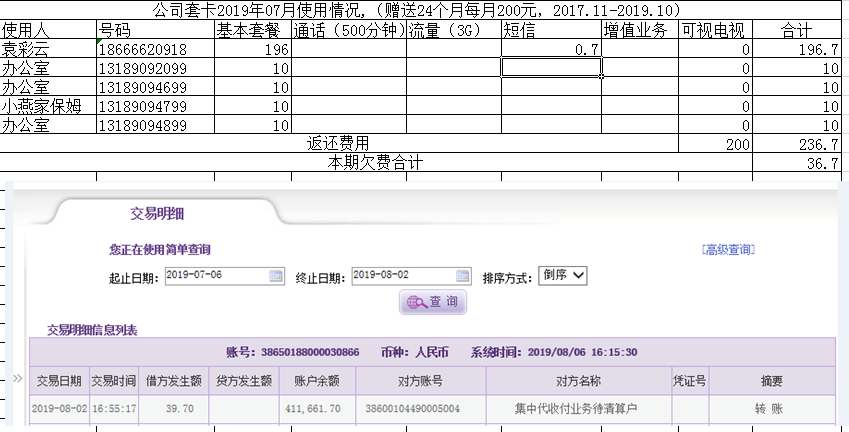Image resolution: width=849 pixels, height=432 pixels.
Task: Select the empty highlighted 短信 cell
Action: pyautogui.click(x=551, y=68)
